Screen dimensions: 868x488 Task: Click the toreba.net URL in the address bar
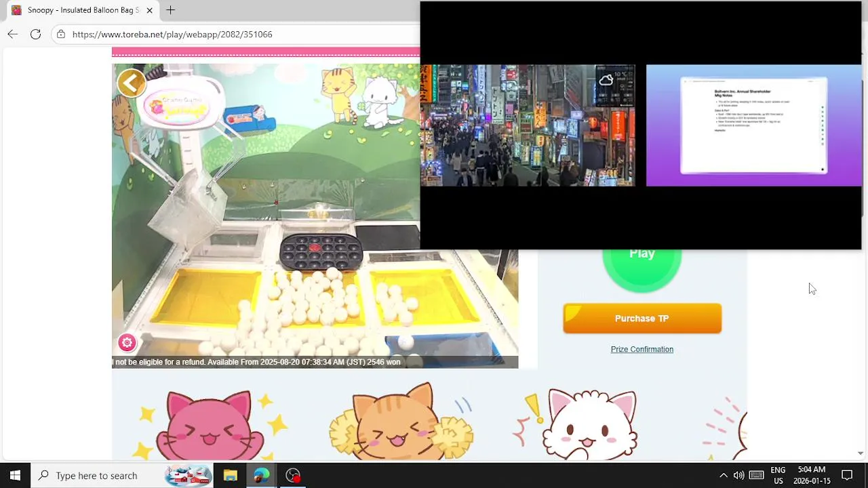coord(172,34)
